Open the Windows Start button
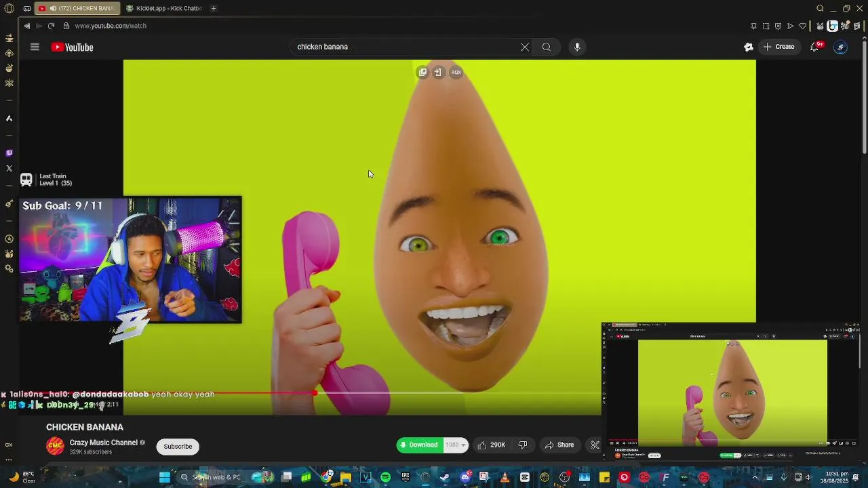 pyautogui.click(x=164, y=477)
